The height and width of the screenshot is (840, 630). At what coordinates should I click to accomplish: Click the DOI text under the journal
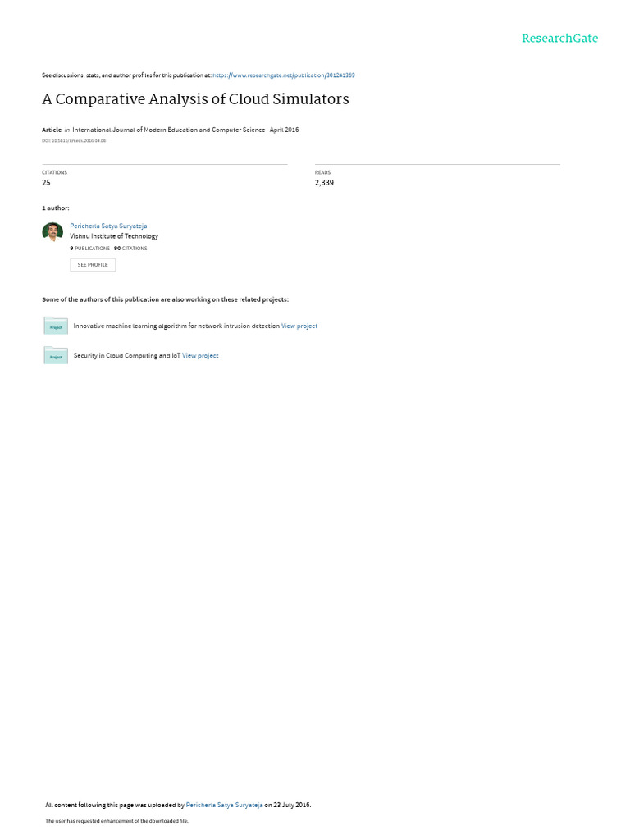74,141
